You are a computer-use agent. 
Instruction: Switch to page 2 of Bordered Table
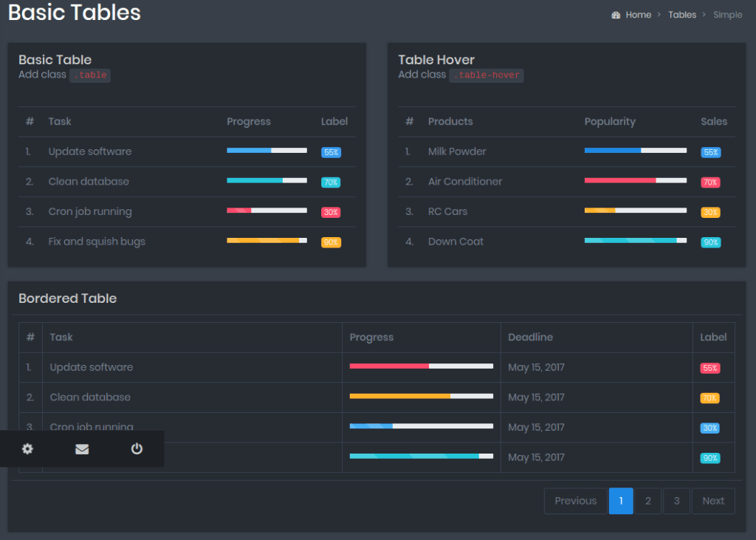[648, 501]
